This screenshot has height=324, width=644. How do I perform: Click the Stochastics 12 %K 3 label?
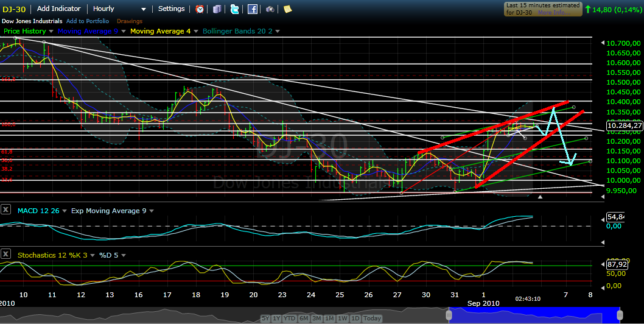pos(52,255)
